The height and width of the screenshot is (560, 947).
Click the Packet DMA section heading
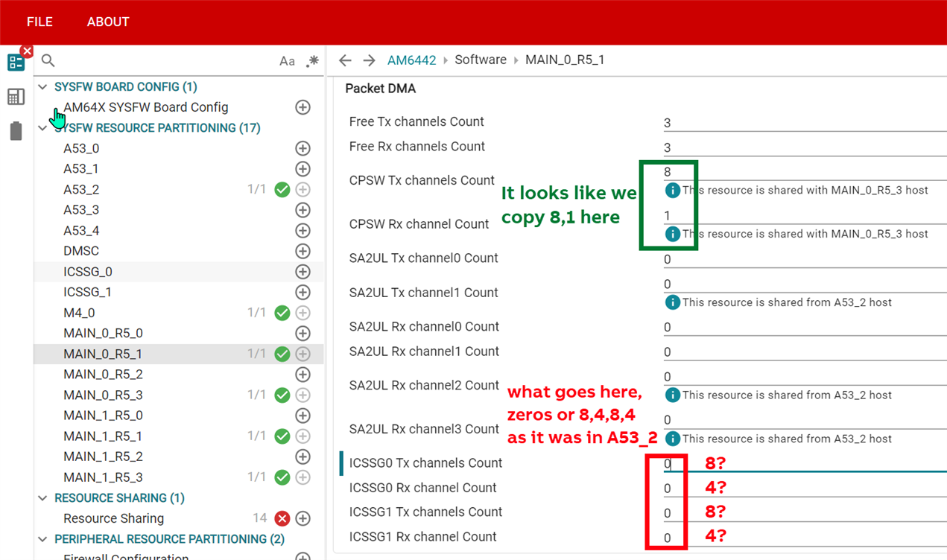coord(380,89)
